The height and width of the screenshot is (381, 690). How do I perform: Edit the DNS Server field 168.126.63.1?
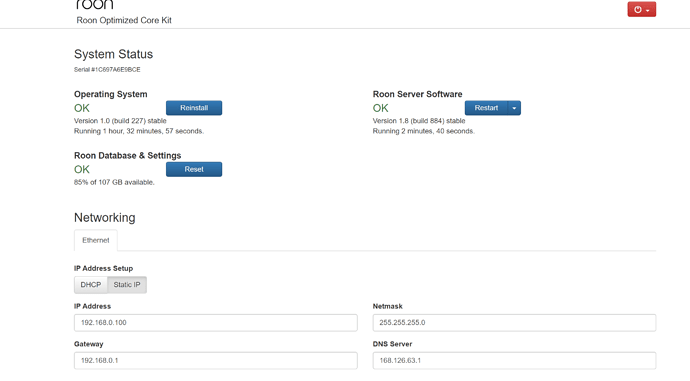(514, 360)
